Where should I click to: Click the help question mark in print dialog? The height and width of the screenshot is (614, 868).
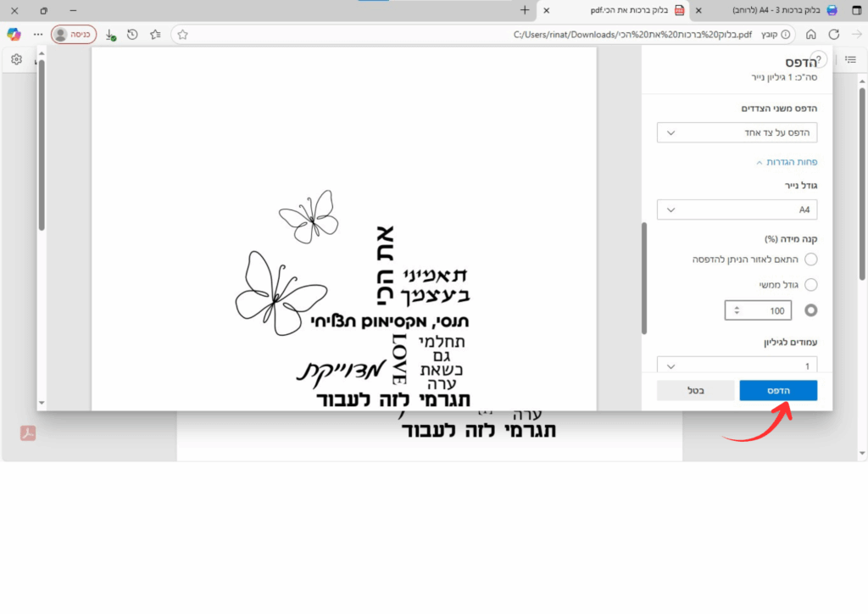pyautogui.click(x=818, y=60)
